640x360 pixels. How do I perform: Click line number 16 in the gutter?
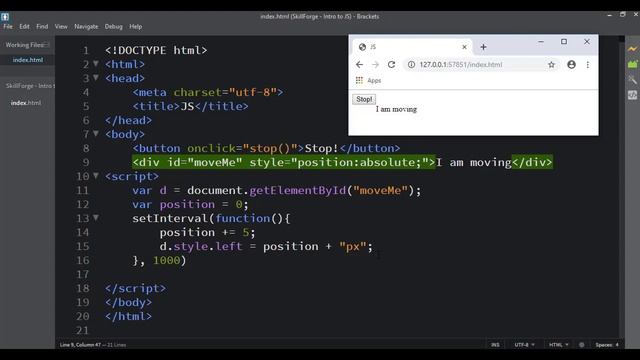click(x=82, y=260)
